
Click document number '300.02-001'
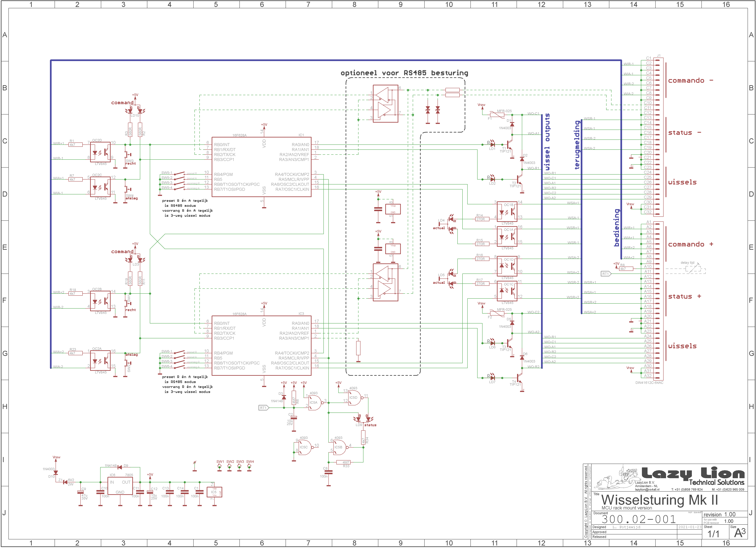click(639, 519)
